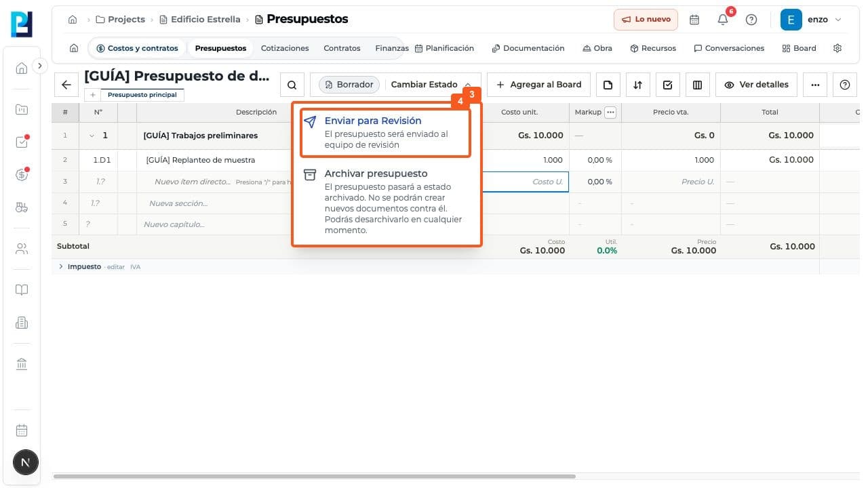Click the plus tab beside Presupuesto principal
The image size is (868, 488).
point(93,95)
